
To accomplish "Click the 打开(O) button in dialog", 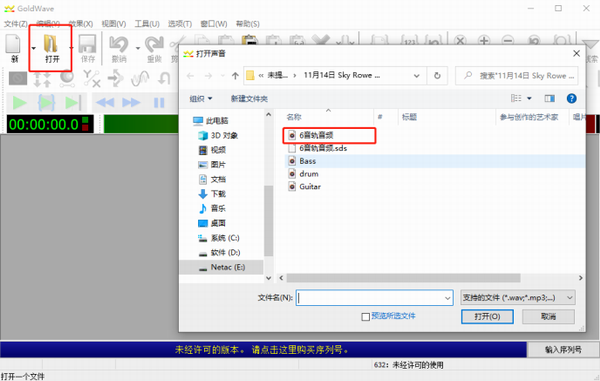I will 487,316.
